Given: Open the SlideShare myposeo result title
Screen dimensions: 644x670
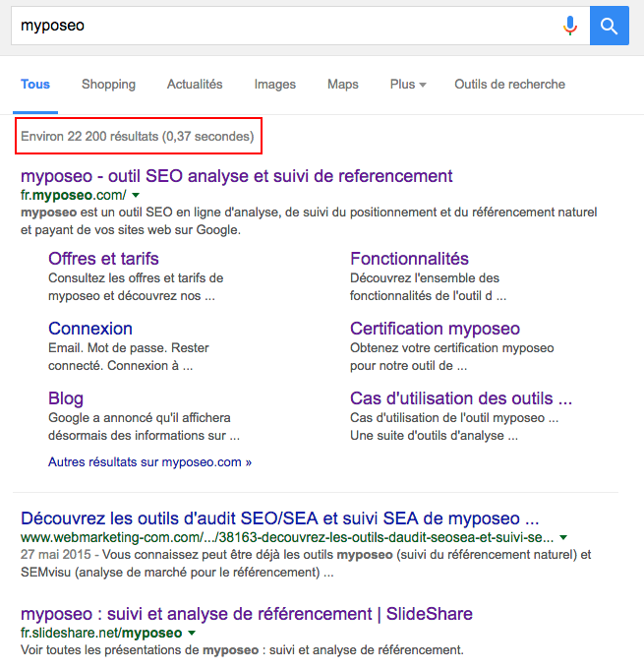Looking at the screenshot, I should tap(247, 614).
